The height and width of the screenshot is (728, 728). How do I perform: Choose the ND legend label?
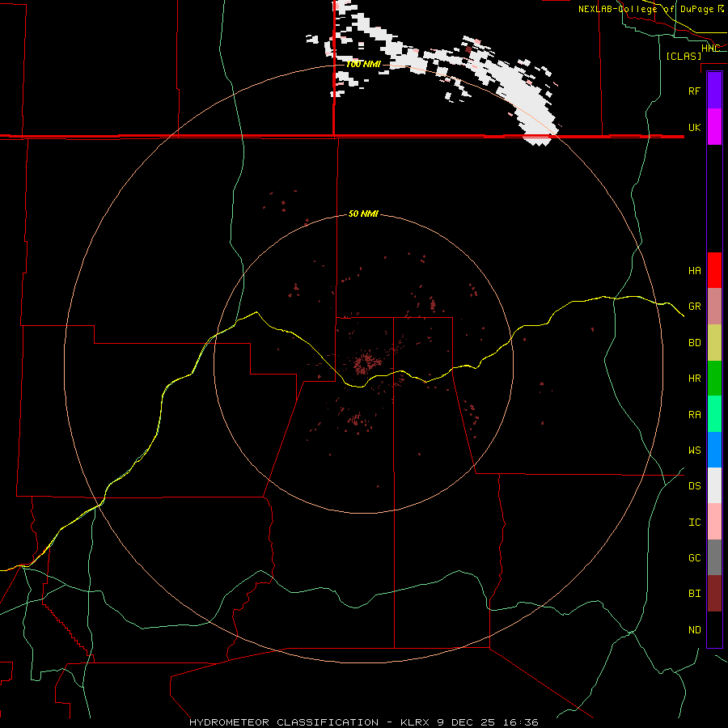(x=694, y=630)
